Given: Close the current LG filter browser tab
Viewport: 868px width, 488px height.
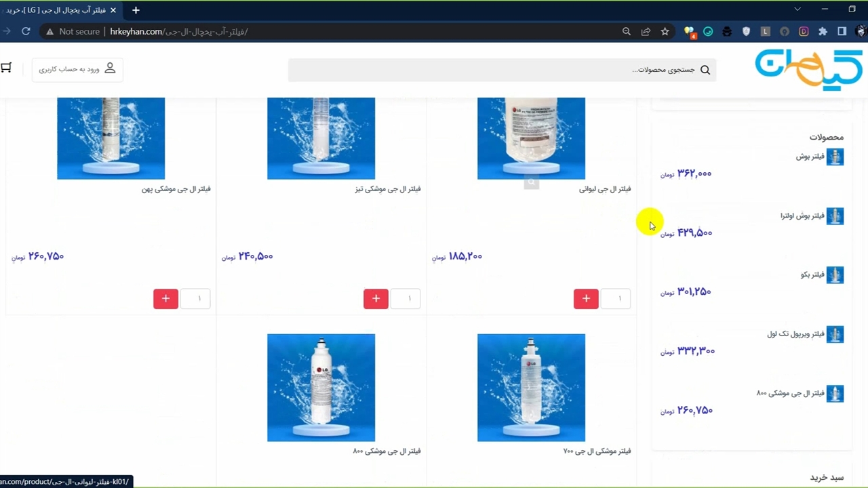Looking at the screenshot, I should click(113, 10).
